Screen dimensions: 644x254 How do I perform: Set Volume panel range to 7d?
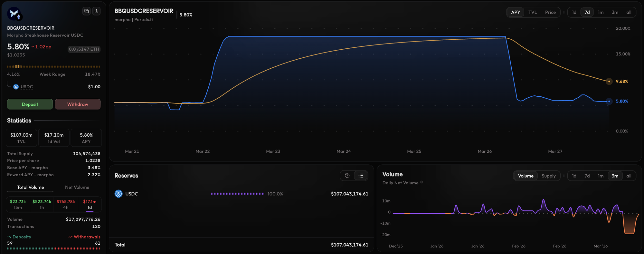coord(587,176)
